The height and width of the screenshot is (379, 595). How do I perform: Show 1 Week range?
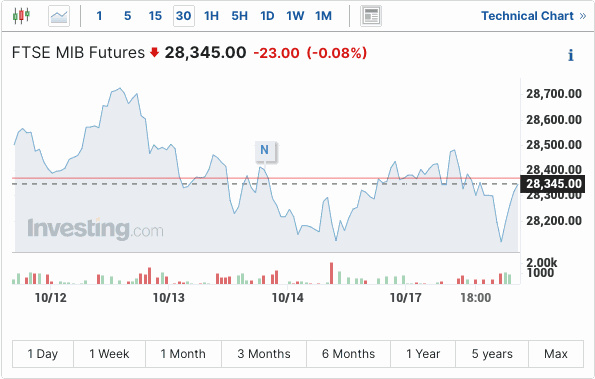point(109,354)
